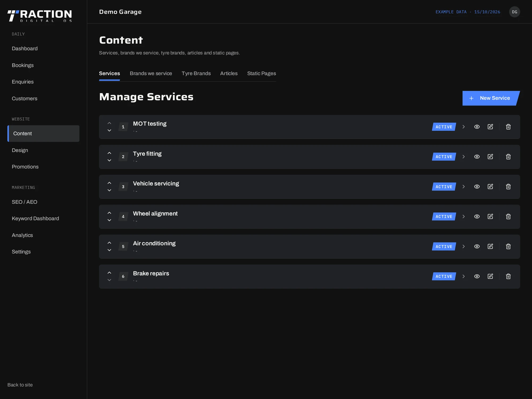532x399 pixels.
Task: Open the DG user avatar menu
Action: 514,12
